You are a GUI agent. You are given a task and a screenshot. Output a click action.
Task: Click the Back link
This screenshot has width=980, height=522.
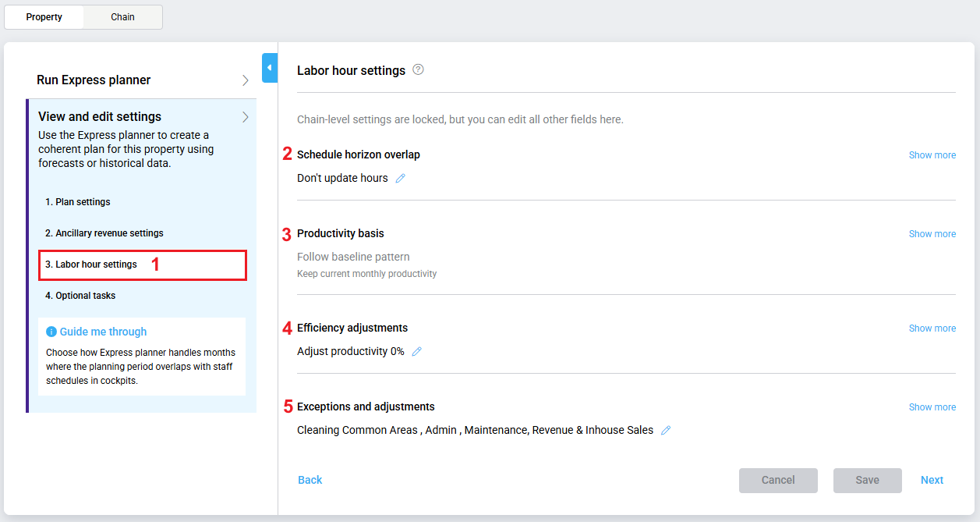click(310, 480)
